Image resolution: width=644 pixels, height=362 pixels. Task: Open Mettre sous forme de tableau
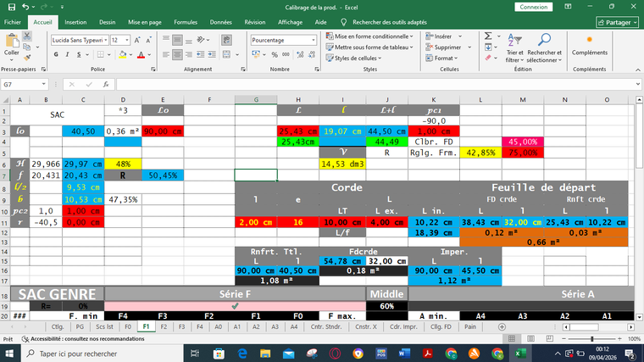(x=369, y=47)
